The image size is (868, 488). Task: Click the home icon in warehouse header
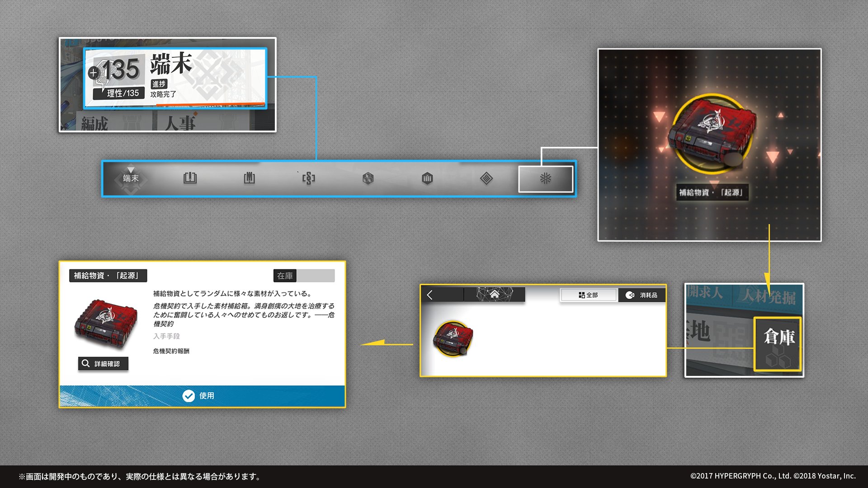point(495,295)
